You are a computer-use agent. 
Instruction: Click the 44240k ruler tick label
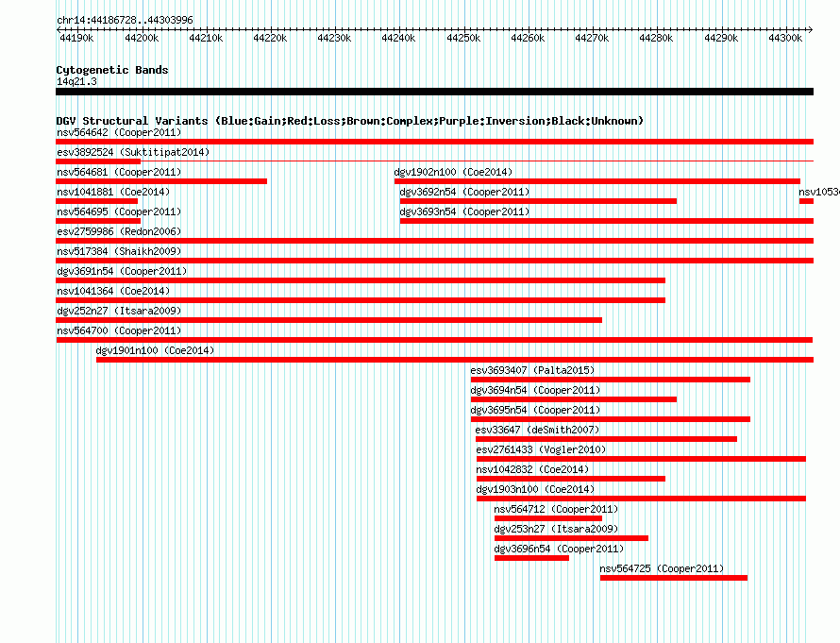[x=398, y=38]
